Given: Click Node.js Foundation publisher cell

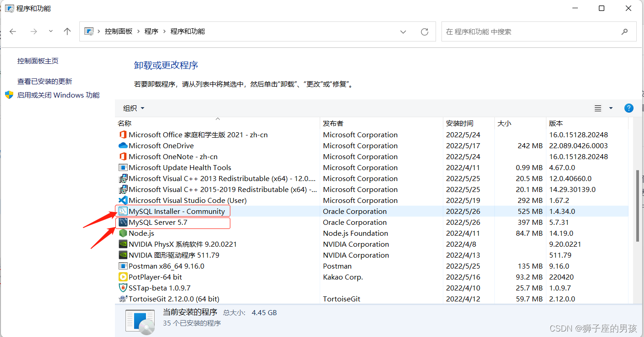Looking at the screenshot, I should pyautogui.click(x=355, y=233).
